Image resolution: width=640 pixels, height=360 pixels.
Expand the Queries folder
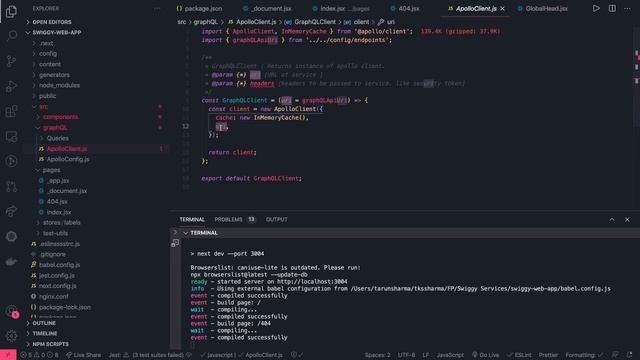pyautogui.click(x=97, y=138)
